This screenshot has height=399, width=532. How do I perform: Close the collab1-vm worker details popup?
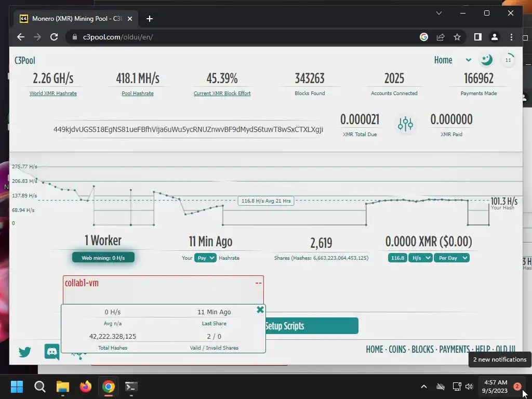click(260, 310)
